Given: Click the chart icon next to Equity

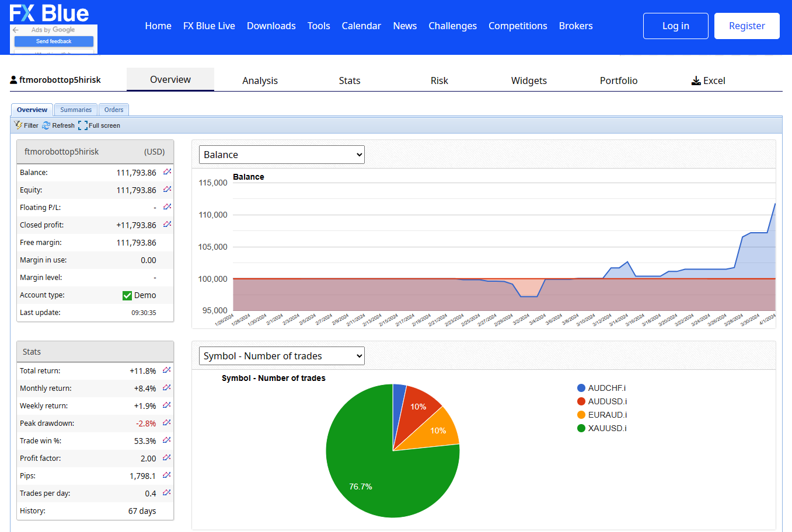Looking at the screenshot, I should (x=168, y=190).
